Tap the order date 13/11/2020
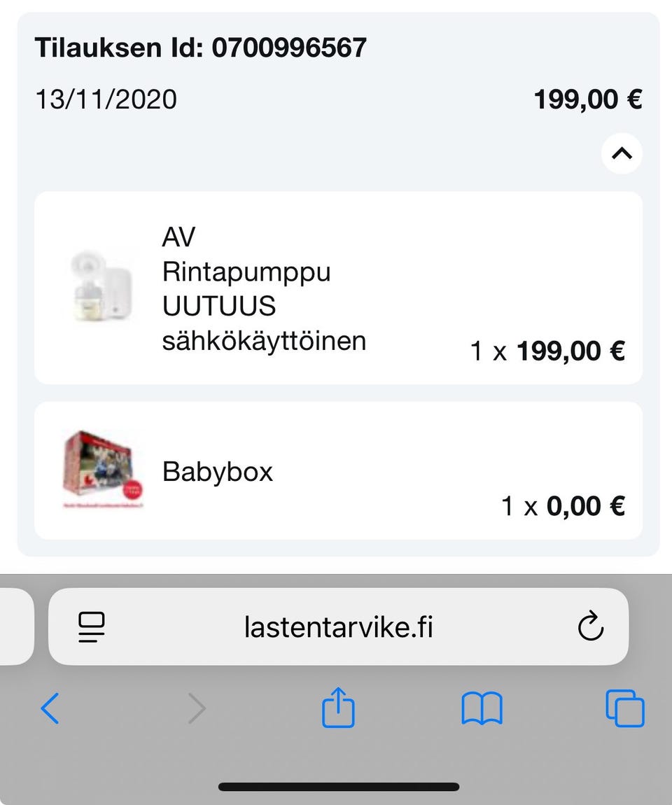Screen dimensions: 672x805 pyautogui.click(x=106, y=99)
